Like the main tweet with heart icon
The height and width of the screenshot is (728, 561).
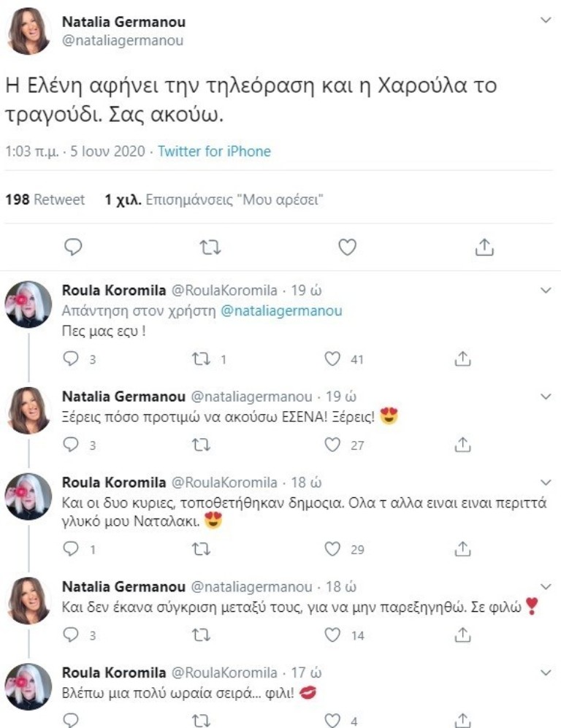pyautogui.click(x=347, y=248)
